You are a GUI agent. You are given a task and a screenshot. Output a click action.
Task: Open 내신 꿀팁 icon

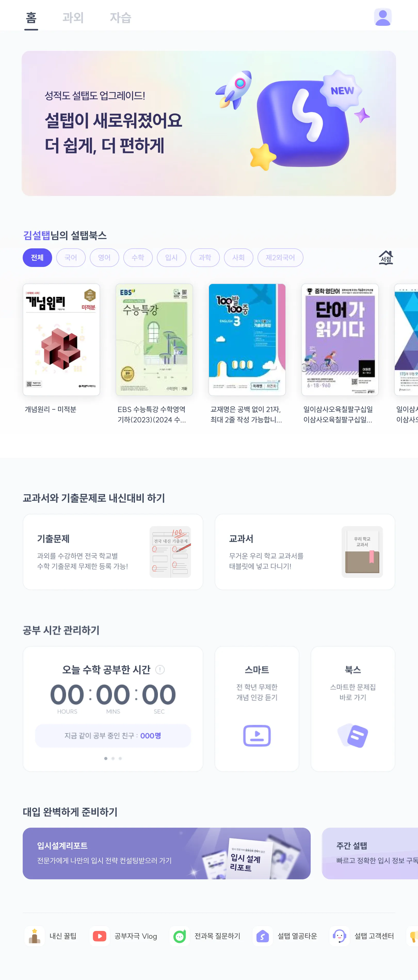tap(35, 936)
